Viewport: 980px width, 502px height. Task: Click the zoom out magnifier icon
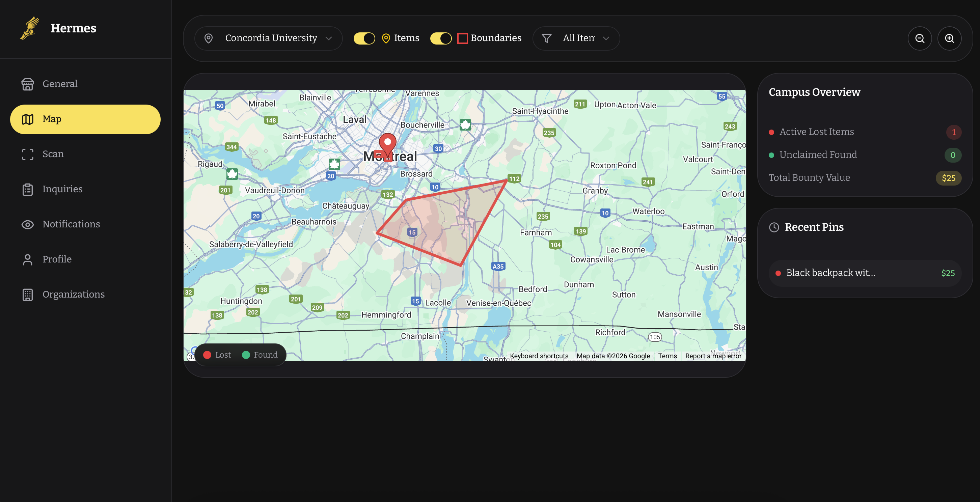pos(920,38)
